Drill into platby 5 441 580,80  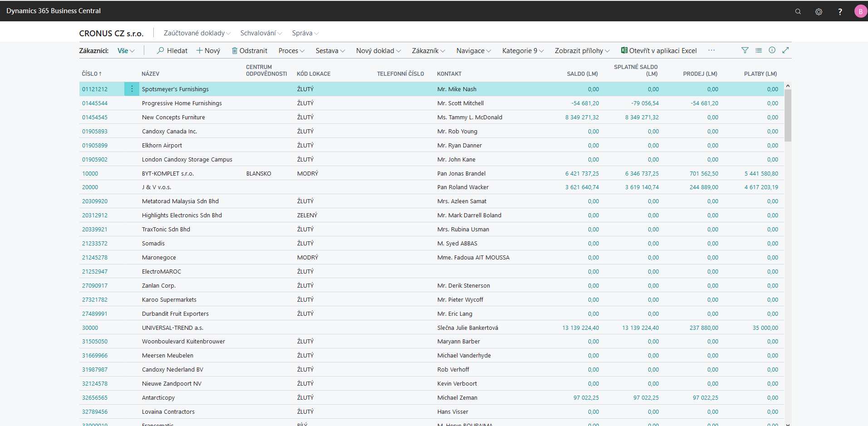(761, 174)
